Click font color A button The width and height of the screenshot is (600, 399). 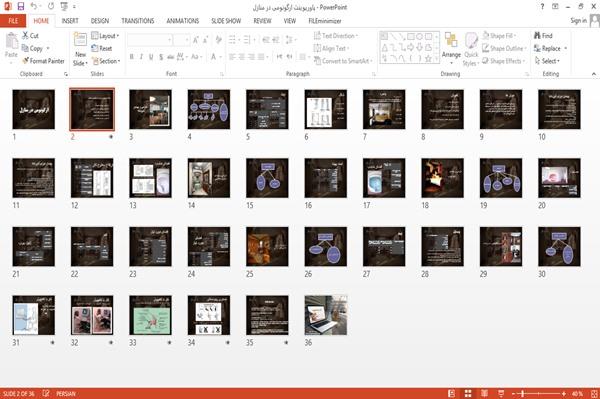coord(214,57)
